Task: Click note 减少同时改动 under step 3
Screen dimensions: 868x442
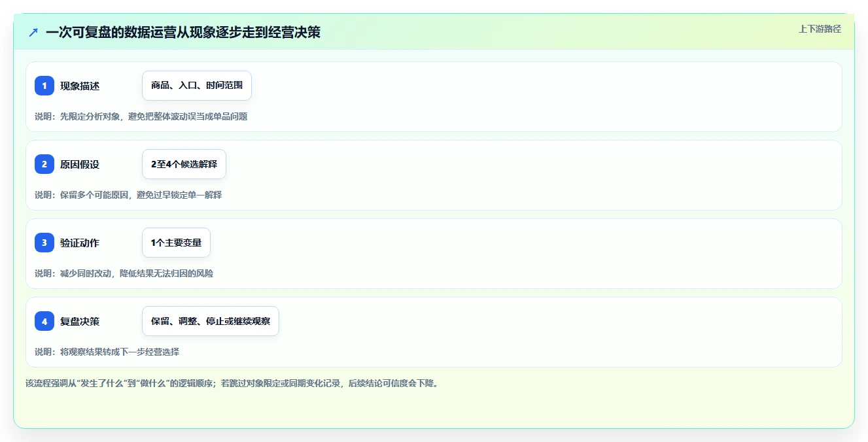Action: point(124,273)
